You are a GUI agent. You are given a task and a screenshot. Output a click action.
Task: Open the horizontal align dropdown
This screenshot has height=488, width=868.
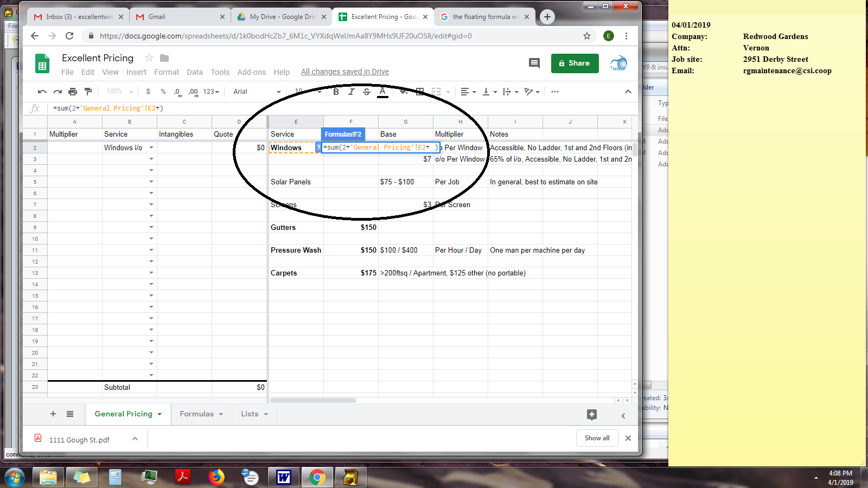tap(468, 92)
